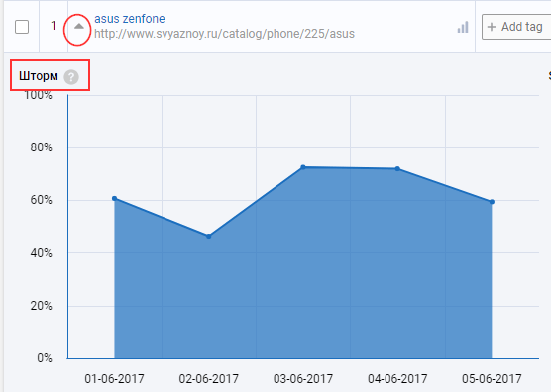Click the 02-06-2017 axis date label
This screenshot has width=551, height=392.
coord(209,379)
